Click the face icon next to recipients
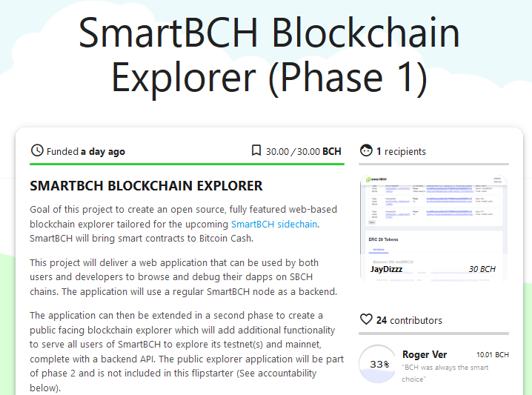This screenshot has width=532, height=395. [x=366, y=150]
